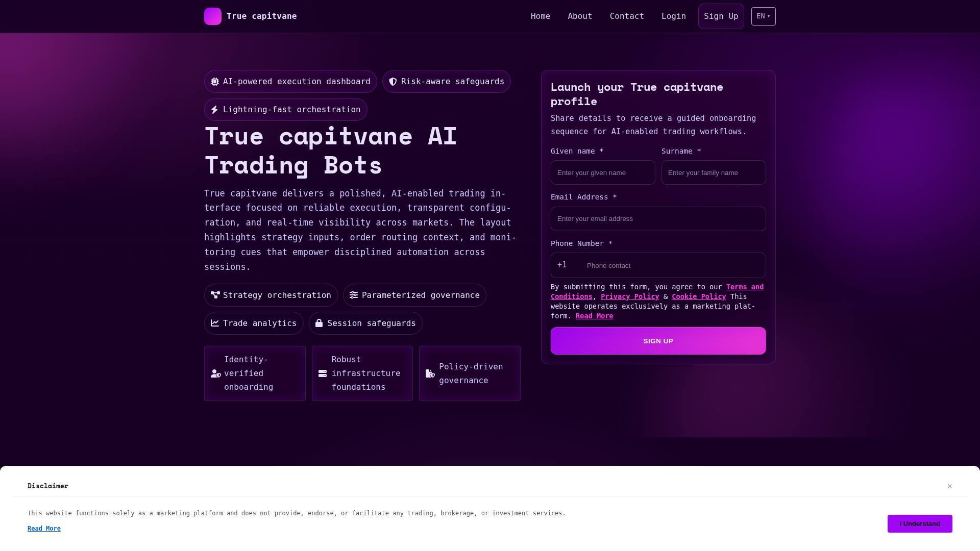Click the True capitvane purple logo square
Viewport: 980px width, 551px height.
point(213,16)
